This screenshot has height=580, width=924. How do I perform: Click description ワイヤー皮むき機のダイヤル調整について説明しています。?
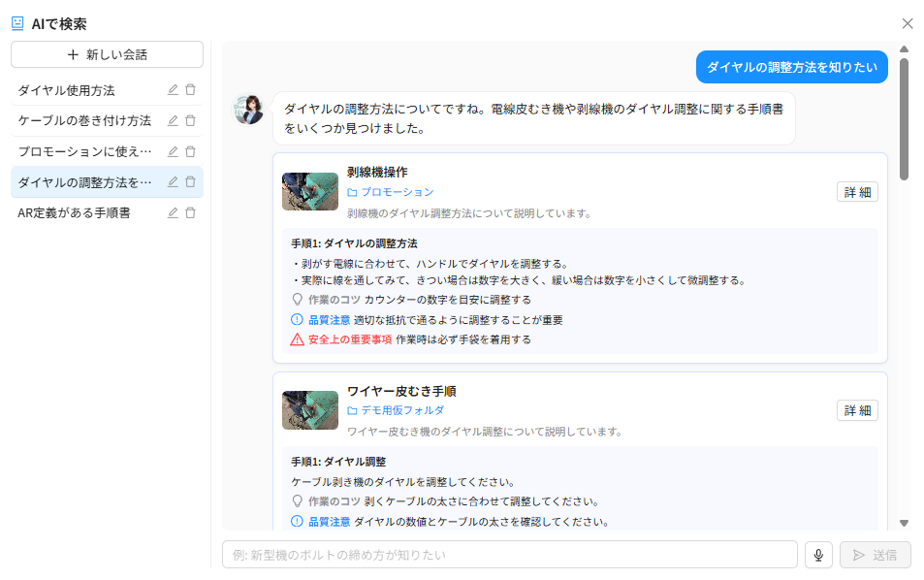pos(486,432)
